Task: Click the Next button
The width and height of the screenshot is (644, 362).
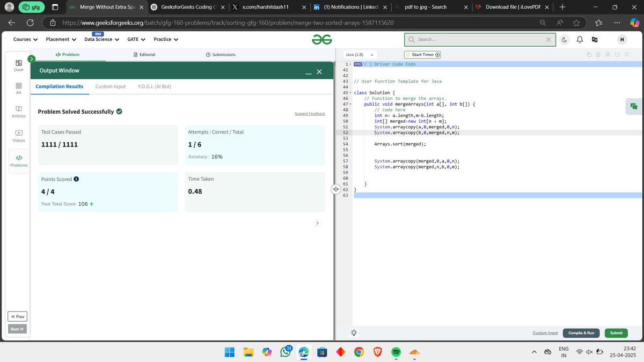Action: [18, 329]
